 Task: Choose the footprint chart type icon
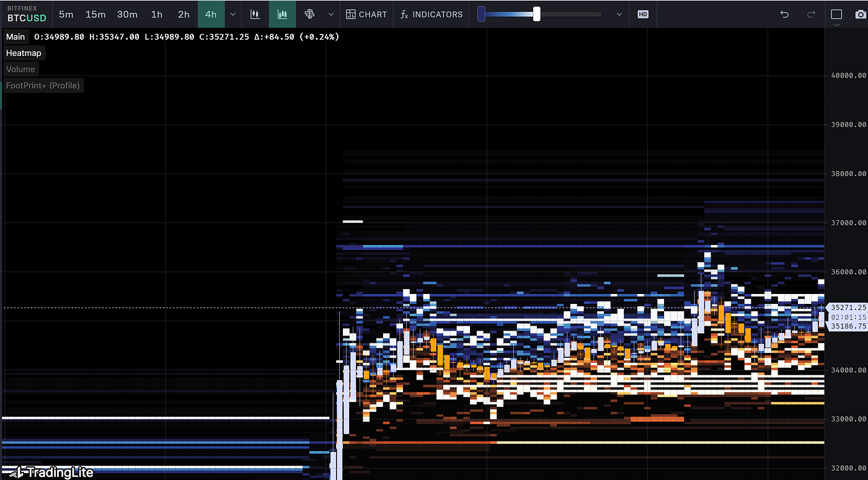[309, 14]
